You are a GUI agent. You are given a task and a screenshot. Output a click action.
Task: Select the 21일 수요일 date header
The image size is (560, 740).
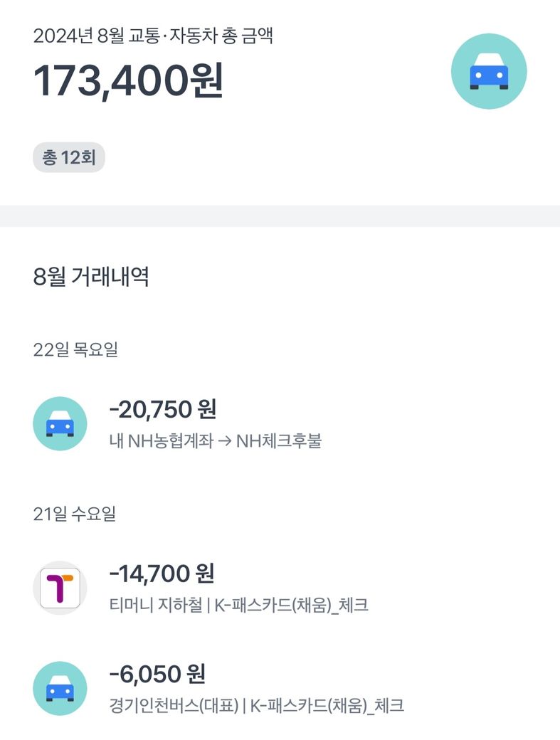click(x=75, y=514)
